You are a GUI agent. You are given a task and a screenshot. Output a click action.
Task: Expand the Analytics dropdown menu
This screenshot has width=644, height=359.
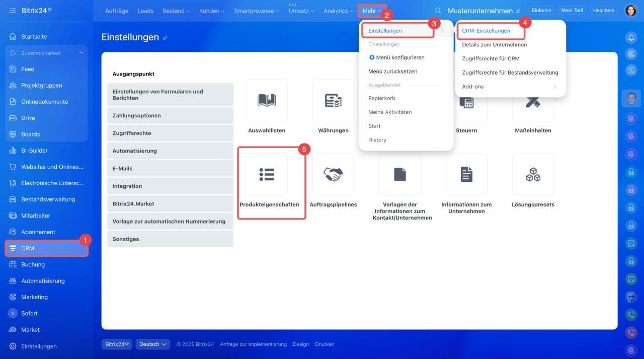pyautogui.click(x=338, y=11)
